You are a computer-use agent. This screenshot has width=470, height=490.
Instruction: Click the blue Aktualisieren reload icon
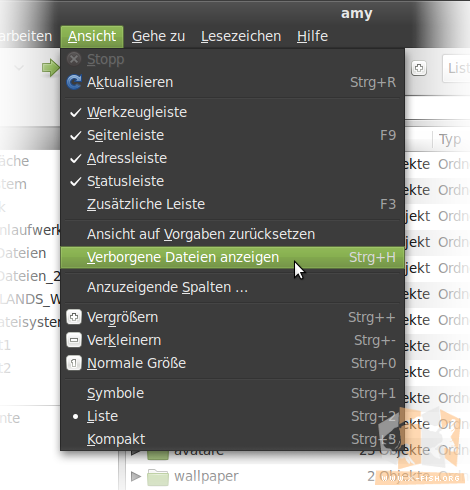(x=74, y=82)
